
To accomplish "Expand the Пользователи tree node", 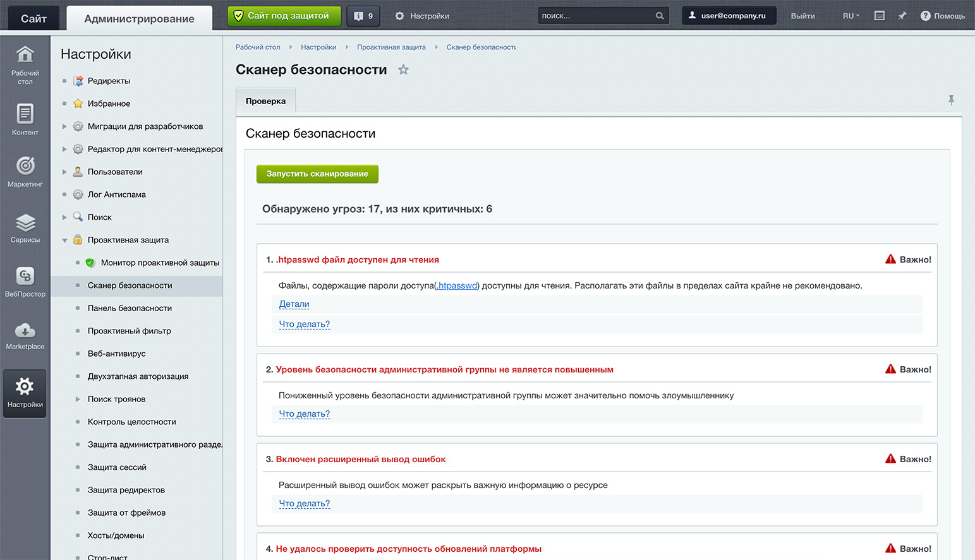I will pos(64,172).
